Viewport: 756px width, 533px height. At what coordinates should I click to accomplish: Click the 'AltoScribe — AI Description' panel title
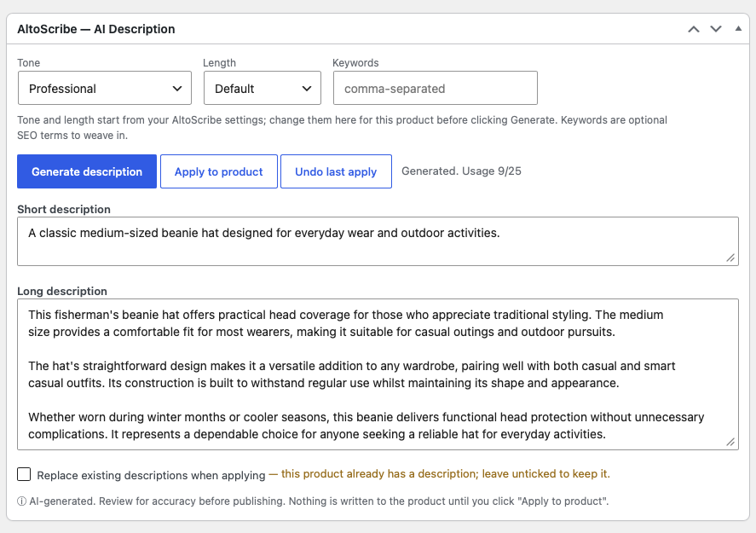point(96,30)
